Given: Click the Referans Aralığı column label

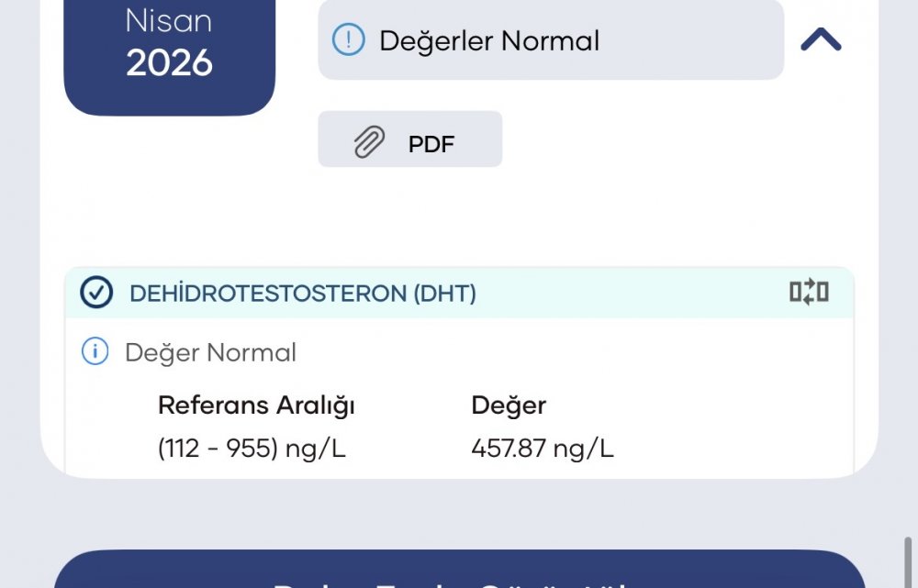Looking at the screenshot, I should [x=256, y=405].
